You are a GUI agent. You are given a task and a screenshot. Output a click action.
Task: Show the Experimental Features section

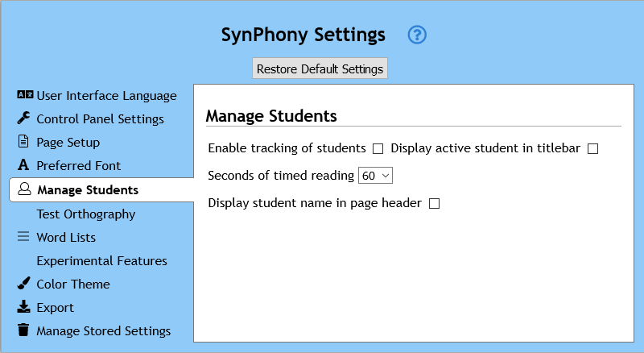(x=102, y=261)
